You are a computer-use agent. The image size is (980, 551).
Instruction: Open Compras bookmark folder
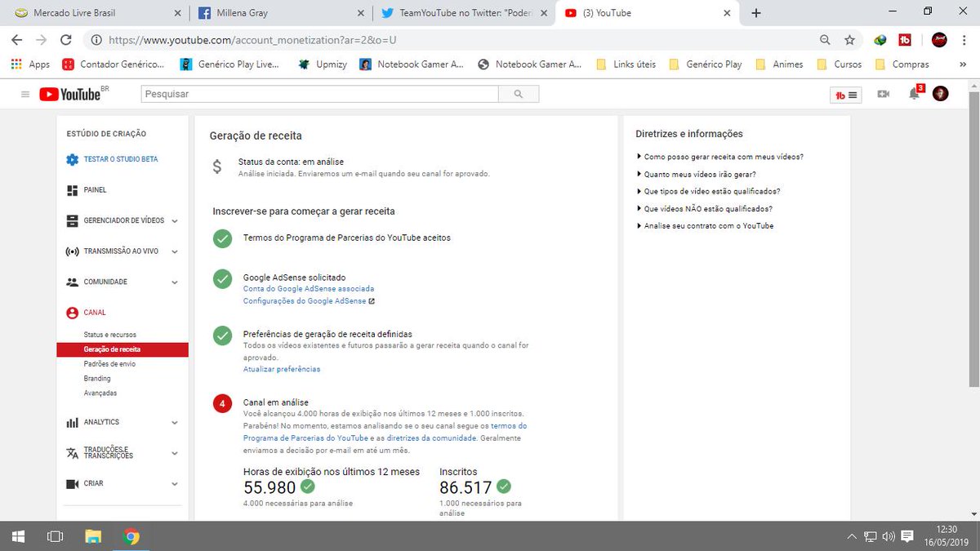pos(902,64)
